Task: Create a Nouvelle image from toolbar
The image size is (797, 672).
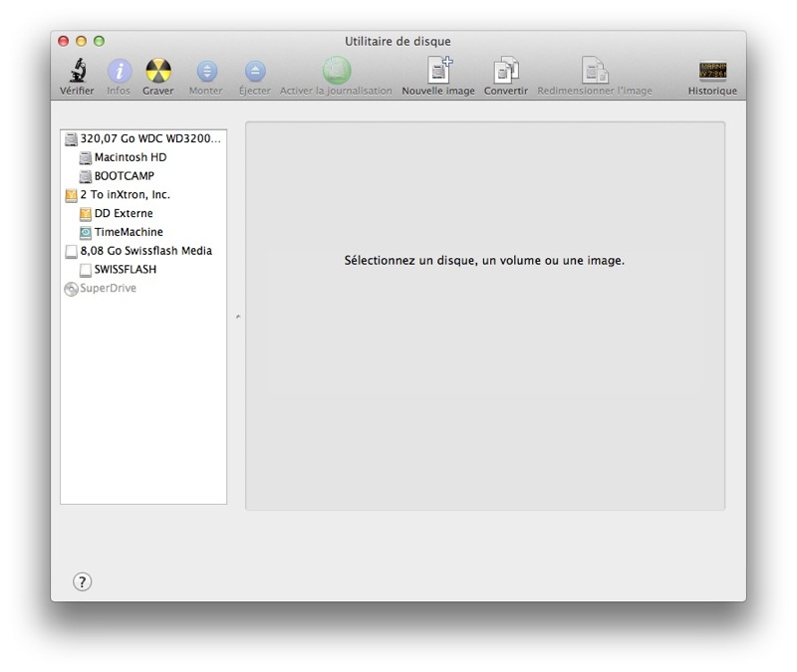Action: point(438,71)
